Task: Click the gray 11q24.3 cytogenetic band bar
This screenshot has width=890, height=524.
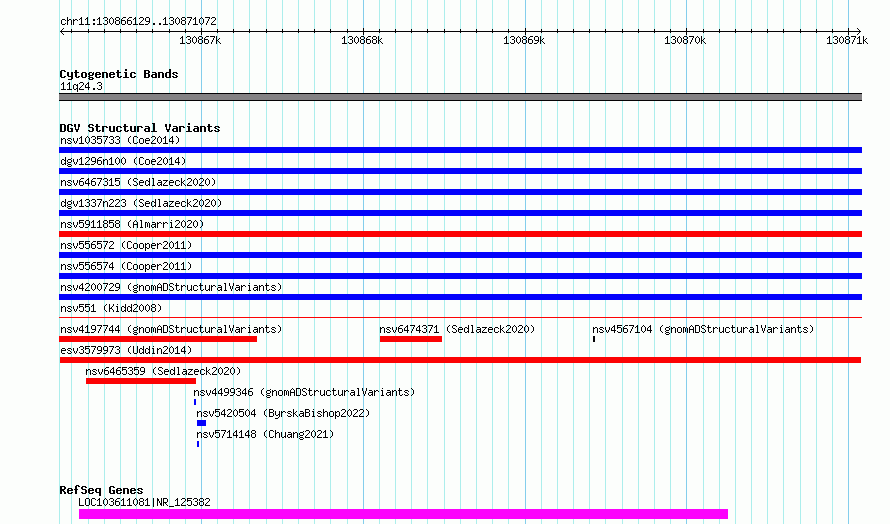Action: [x=460, y=97]
